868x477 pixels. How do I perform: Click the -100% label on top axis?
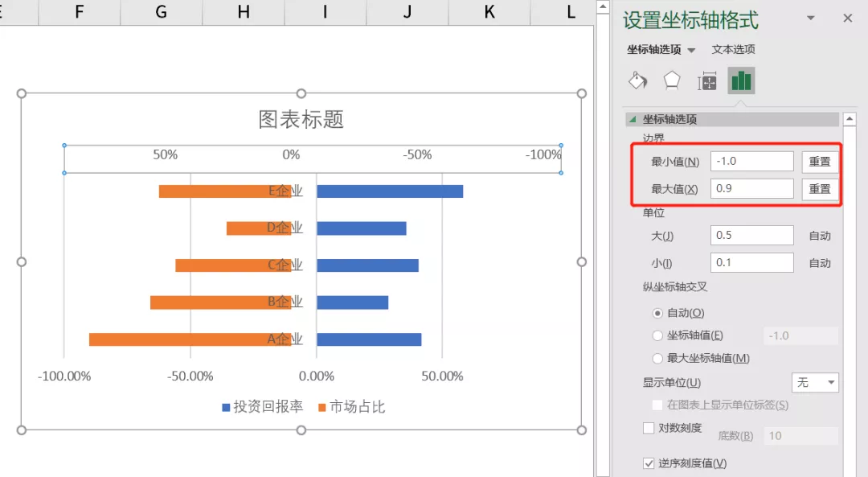543,154
